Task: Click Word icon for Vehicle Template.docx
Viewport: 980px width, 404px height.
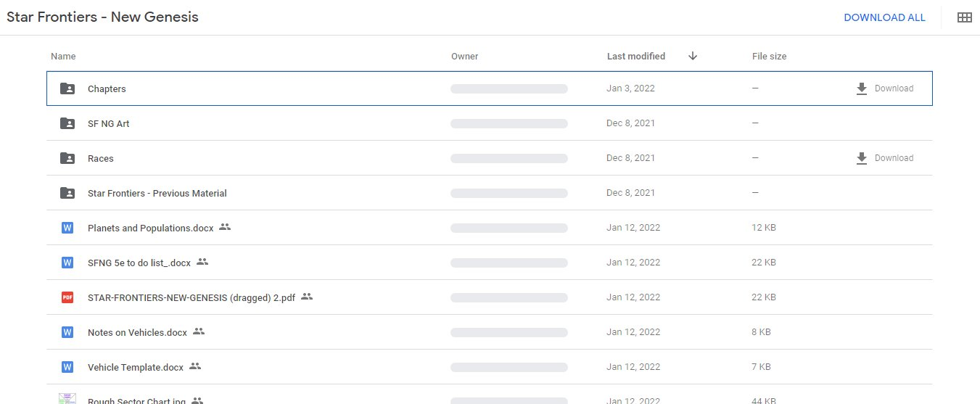Action: coord(67,367)
